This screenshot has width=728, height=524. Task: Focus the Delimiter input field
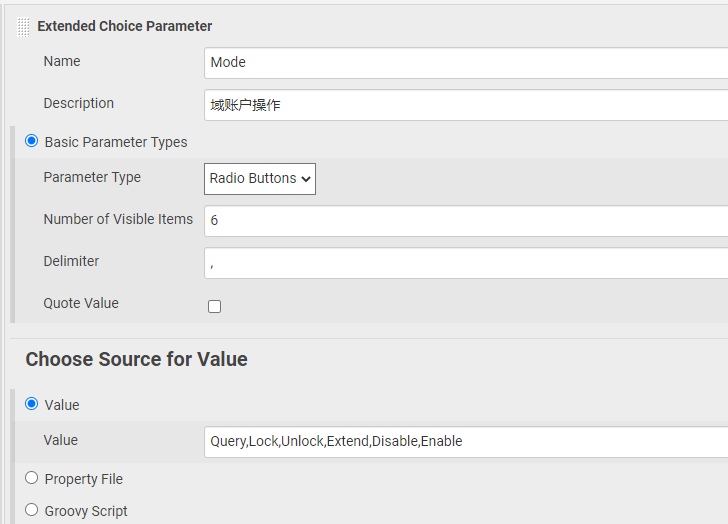[466, 263]
